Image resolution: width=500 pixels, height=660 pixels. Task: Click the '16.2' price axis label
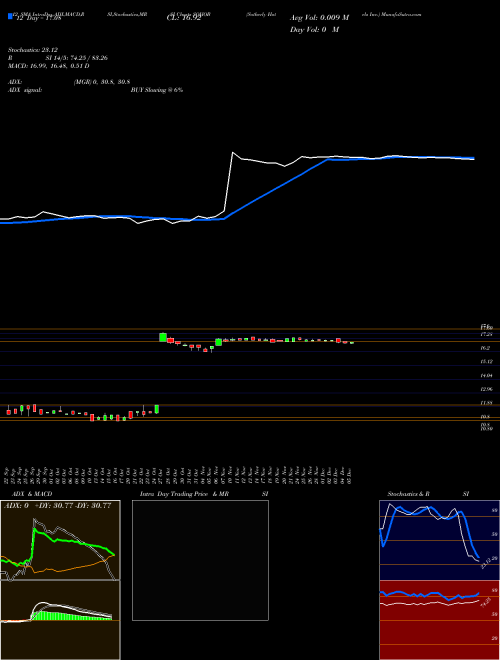485,348
